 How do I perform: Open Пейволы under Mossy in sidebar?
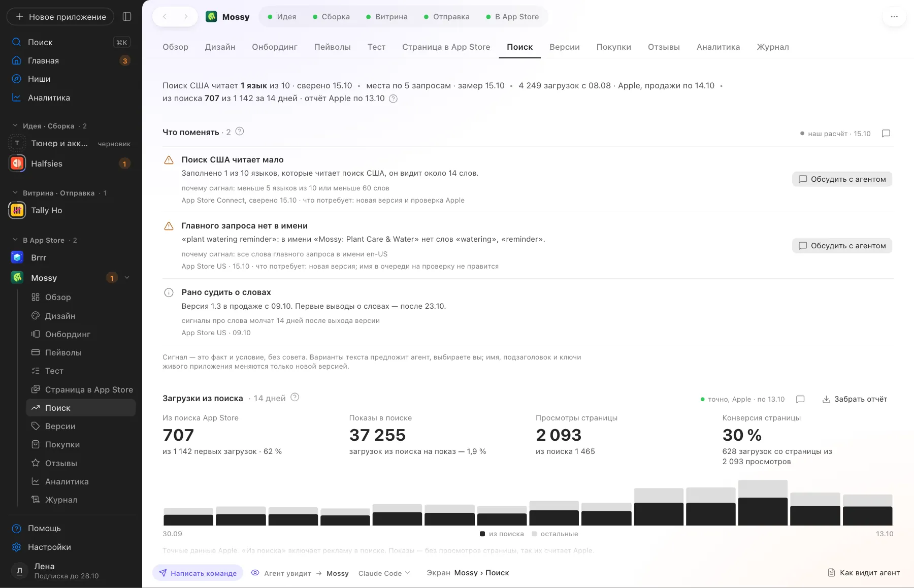coord(81,352)
